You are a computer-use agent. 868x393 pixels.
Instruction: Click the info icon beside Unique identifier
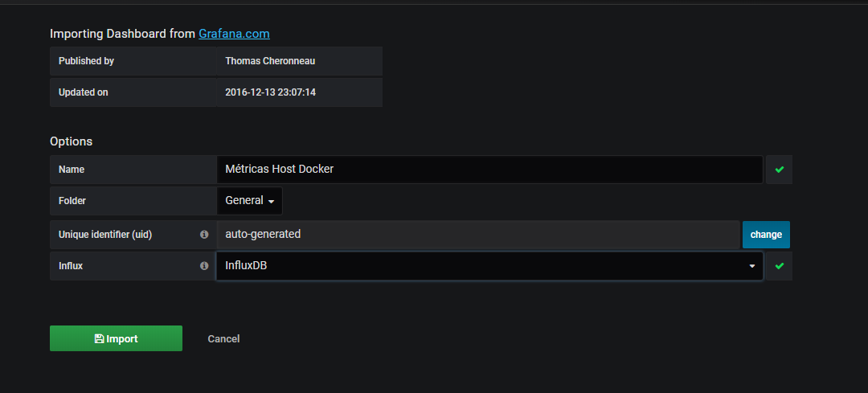click(203, 235)
